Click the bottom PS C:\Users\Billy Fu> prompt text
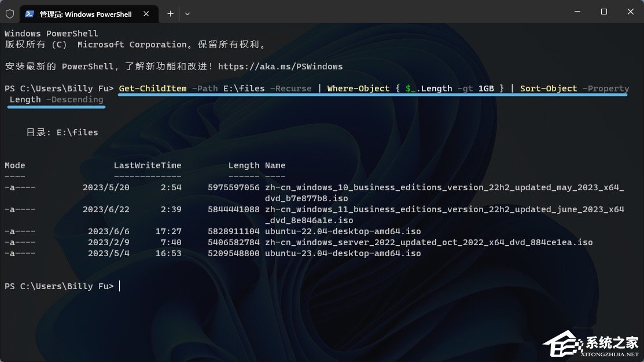644x362 pixels. [x=59, y=286]
